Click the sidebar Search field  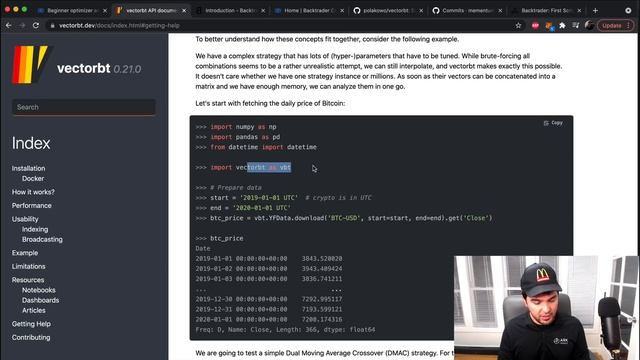84,107
